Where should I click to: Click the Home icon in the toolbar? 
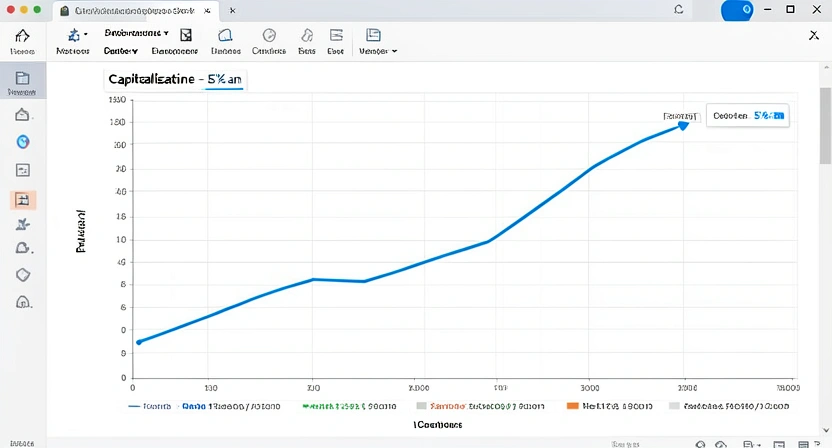(x=21, y=36)
